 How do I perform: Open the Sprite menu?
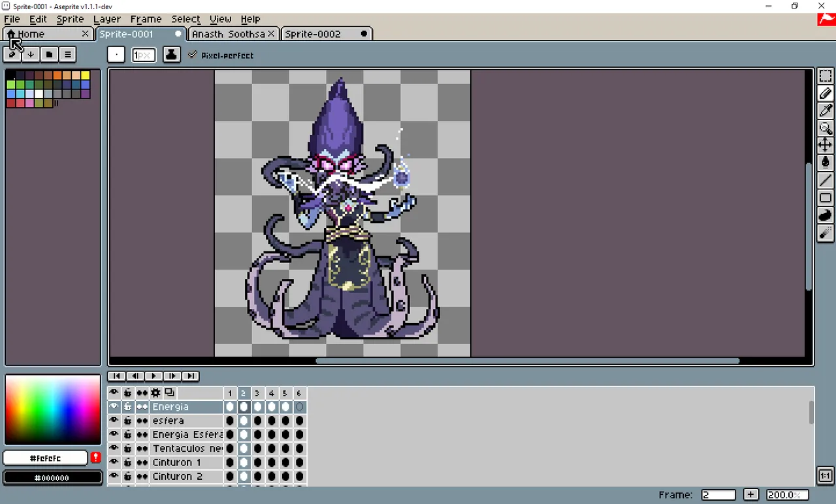70,19
